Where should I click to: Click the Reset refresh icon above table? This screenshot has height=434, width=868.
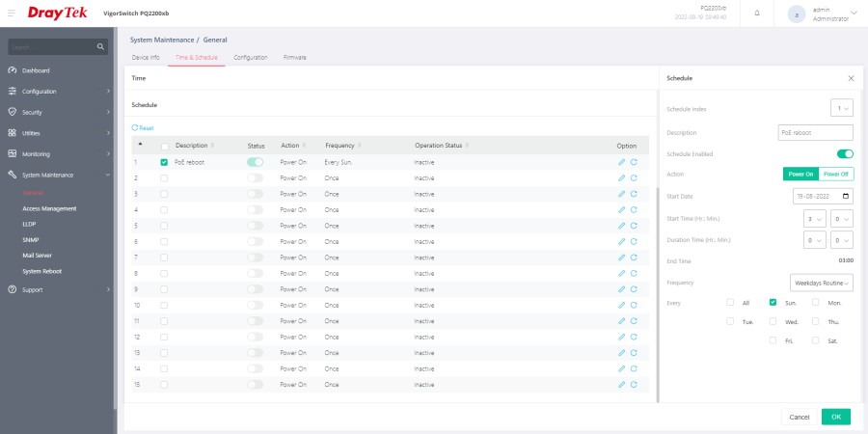[134, 128]
